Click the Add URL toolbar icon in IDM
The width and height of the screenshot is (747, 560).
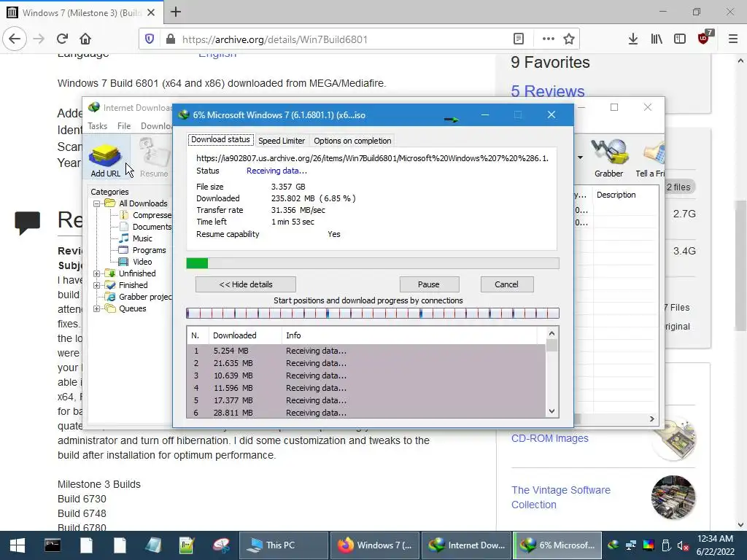pyautogui.click(x=106, y=160)
